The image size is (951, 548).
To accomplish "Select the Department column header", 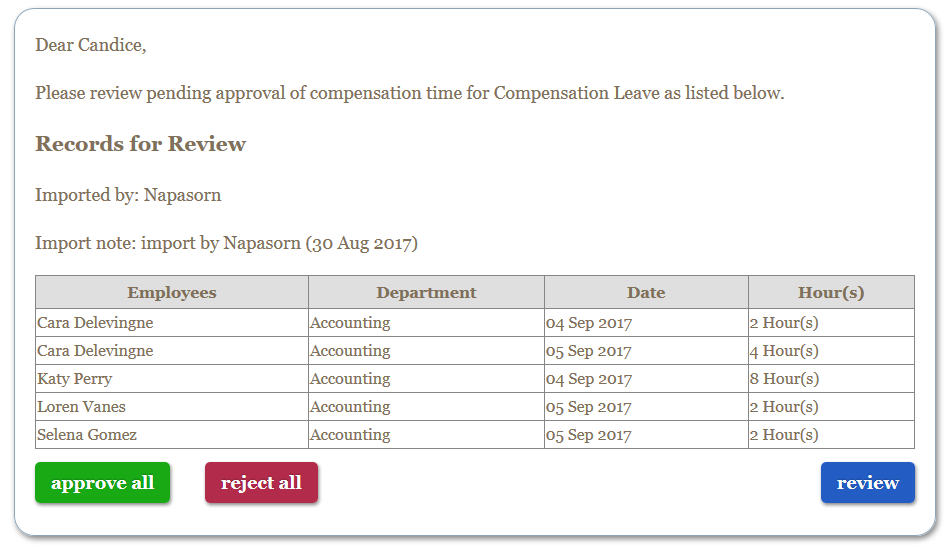I will [x=426, y=292].
